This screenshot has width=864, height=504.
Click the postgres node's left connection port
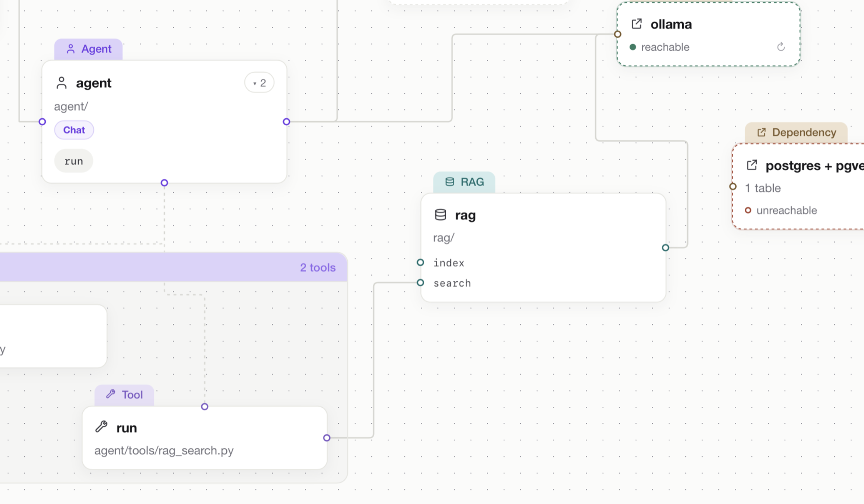coord(733,187)
